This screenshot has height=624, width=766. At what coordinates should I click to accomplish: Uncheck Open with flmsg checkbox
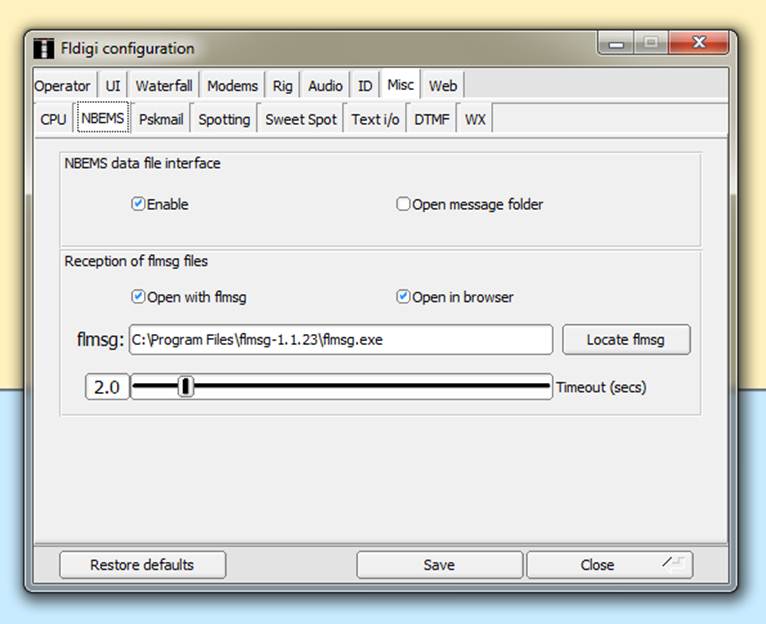[x=139, y=297]
